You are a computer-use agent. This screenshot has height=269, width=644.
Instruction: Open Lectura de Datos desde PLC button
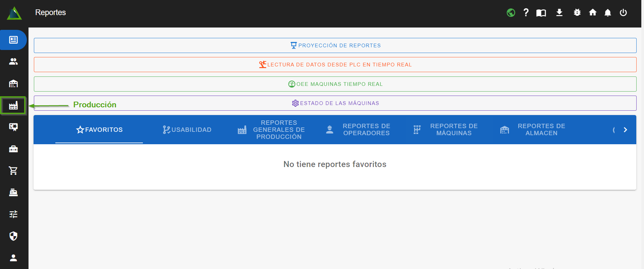coord(335,65)
